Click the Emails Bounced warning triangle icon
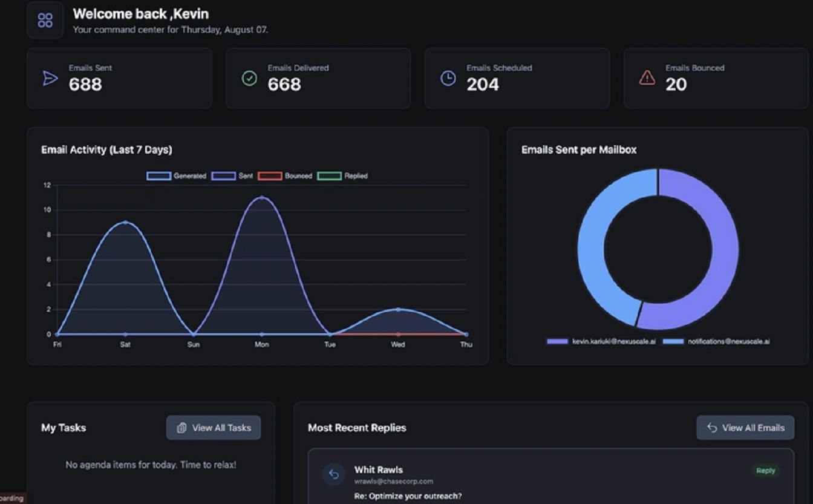Viewport: 813px width, 504px height. 647,78
